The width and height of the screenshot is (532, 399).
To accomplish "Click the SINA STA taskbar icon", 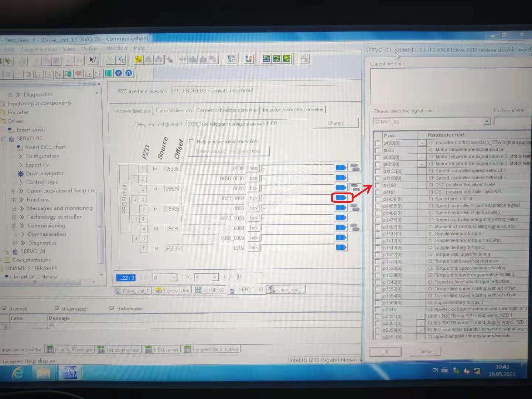I will tap(69, 372).
